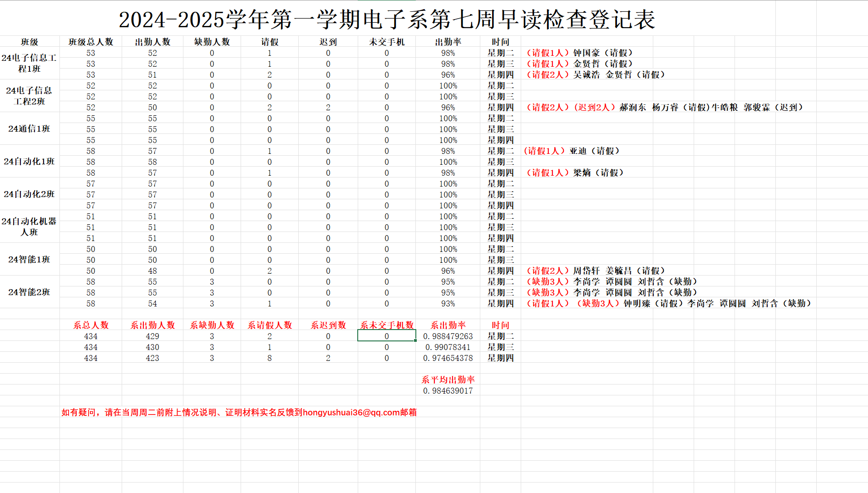
Task: Select the 系未交手机数 header cell
Action: (x=387, y=325)
